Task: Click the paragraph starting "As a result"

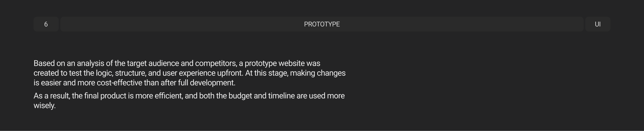Action: point(189,101)
